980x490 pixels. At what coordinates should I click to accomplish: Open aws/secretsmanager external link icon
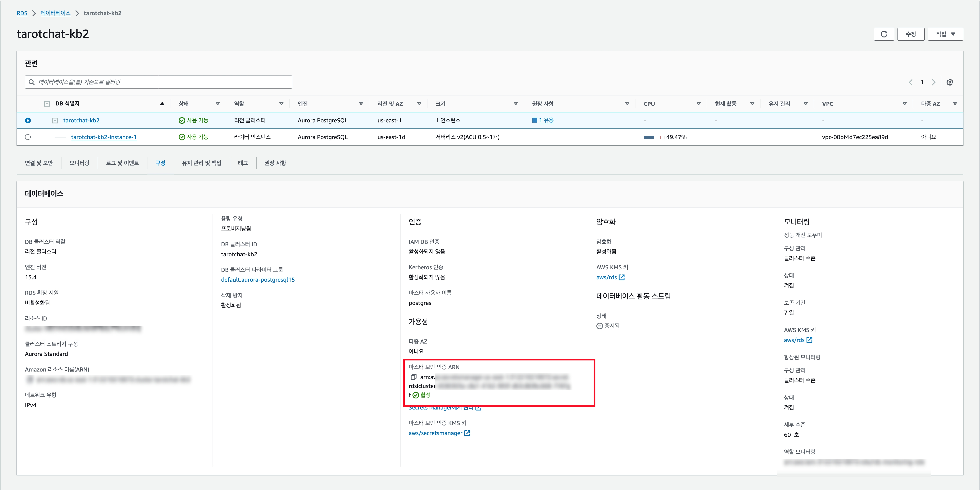click(x=467, y=433)
